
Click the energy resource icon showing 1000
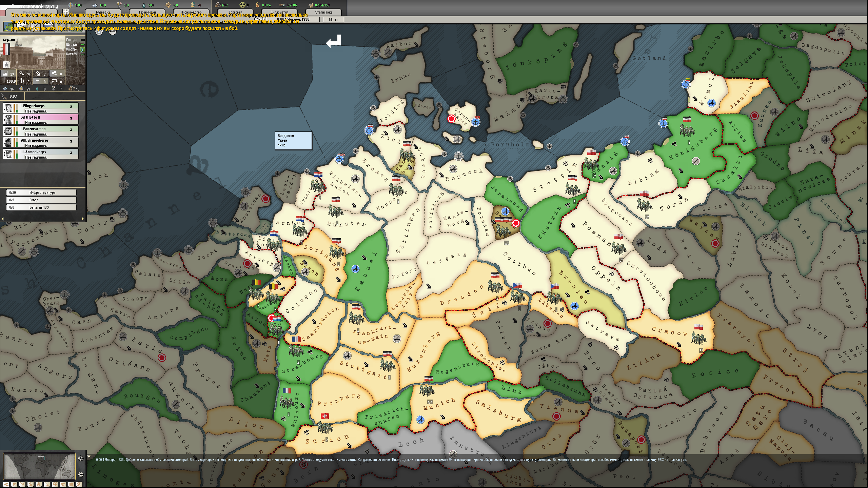71,5
